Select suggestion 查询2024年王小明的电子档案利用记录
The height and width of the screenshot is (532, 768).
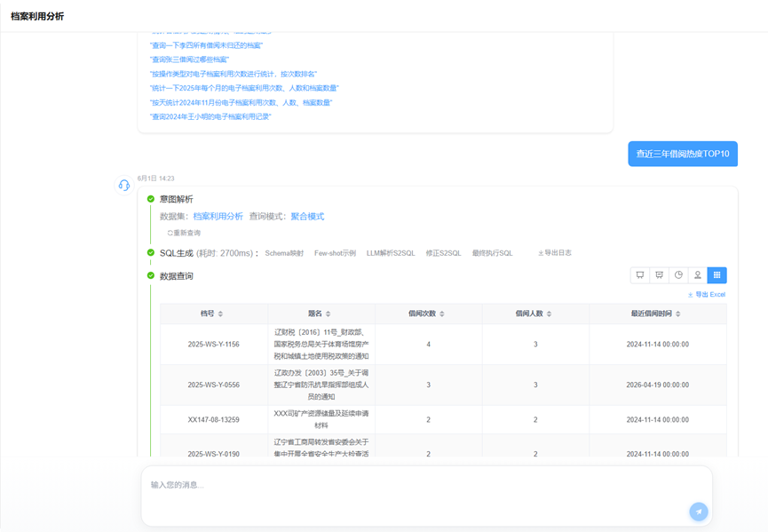point(210,116)
